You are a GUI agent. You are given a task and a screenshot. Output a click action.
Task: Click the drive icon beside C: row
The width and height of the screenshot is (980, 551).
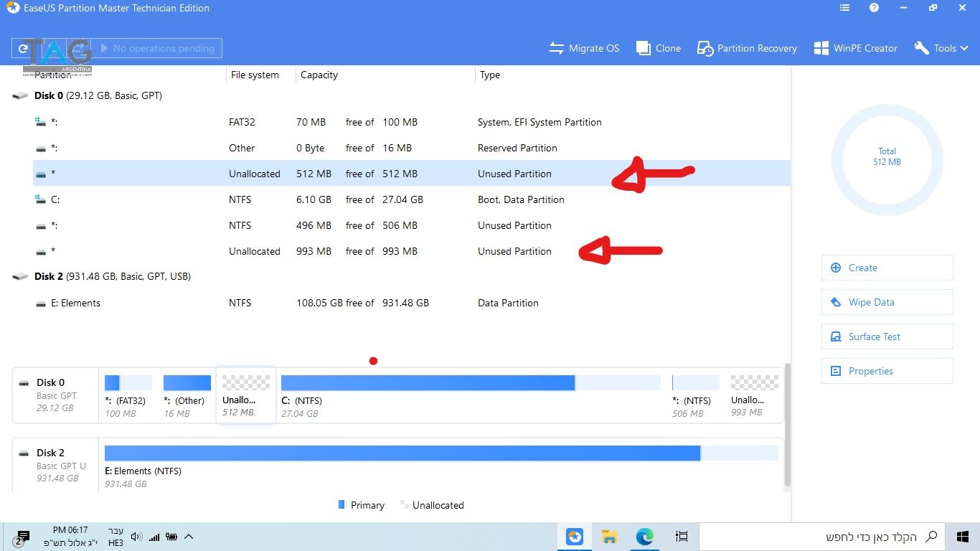(x=41, y=200)
